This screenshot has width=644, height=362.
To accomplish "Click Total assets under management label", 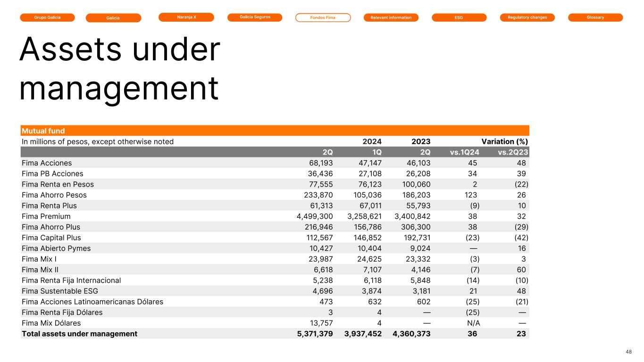I will click(x=79, y=334).
